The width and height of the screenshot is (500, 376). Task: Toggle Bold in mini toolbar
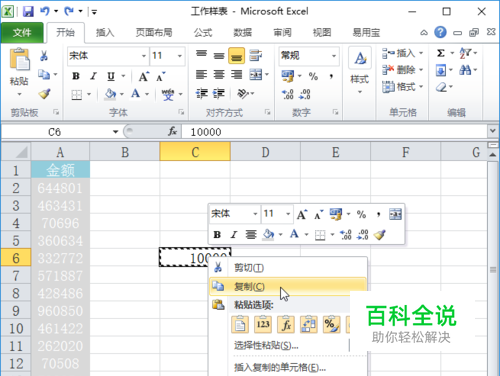217,235
